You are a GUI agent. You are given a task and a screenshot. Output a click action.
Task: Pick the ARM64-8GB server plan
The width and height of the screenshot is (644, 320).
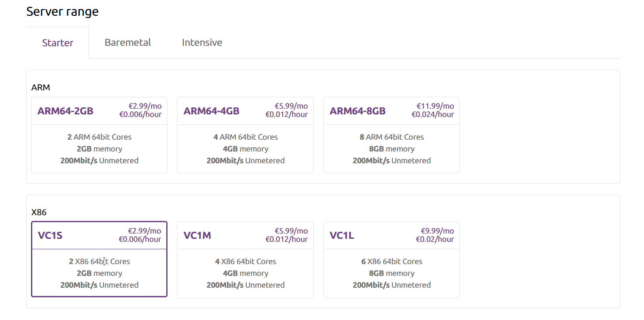pyautogui.click(x=391, y=135)
